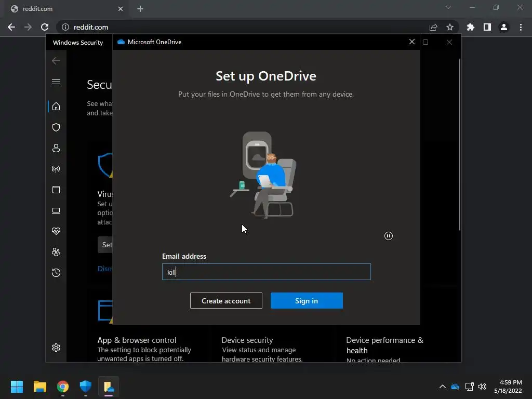This screenshot has height=399, width=532.
Task: Open File Explorer from taskbar
Action: point(39,387)
